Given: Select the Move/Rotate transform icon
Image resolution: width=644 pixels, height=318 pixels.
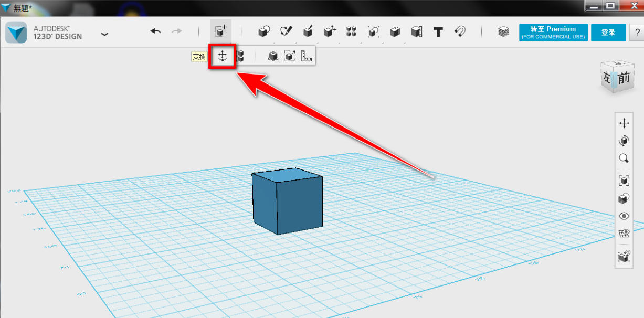Looking at the screenshot, I should [x=222, y=56].
